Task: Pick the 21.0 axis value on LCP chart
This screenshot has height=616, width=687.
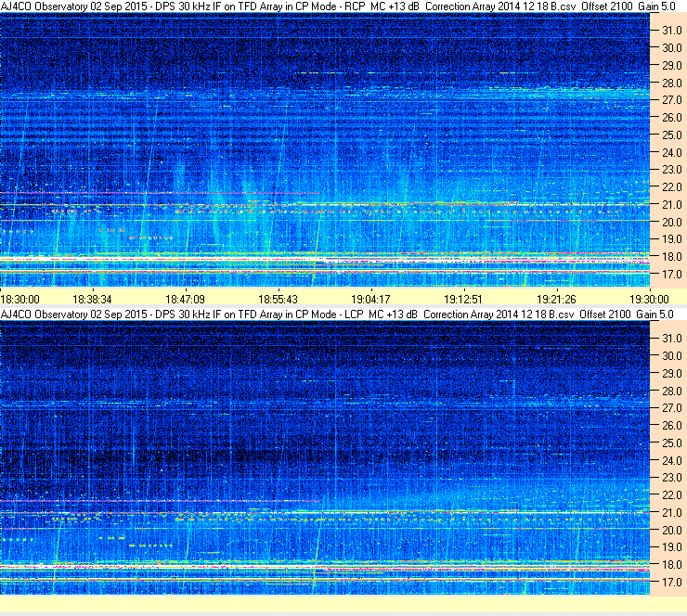Action: click(671, 512)
